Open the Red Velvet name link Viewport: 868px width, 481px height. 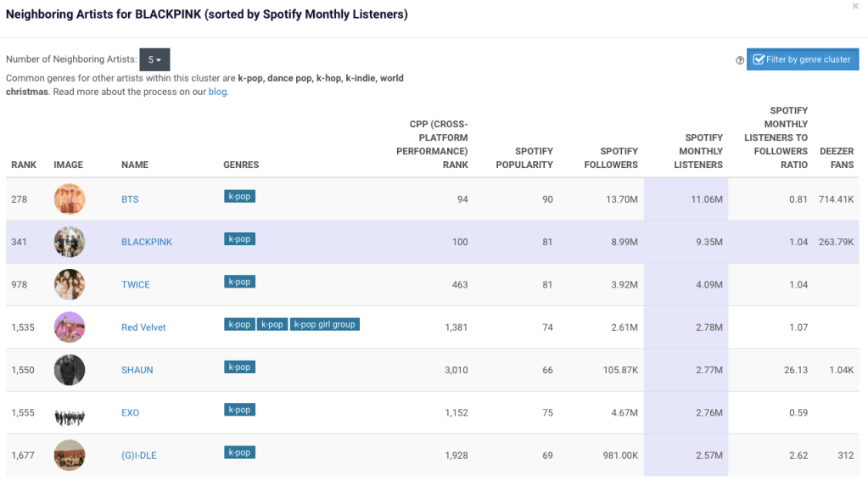click(143, 327)
